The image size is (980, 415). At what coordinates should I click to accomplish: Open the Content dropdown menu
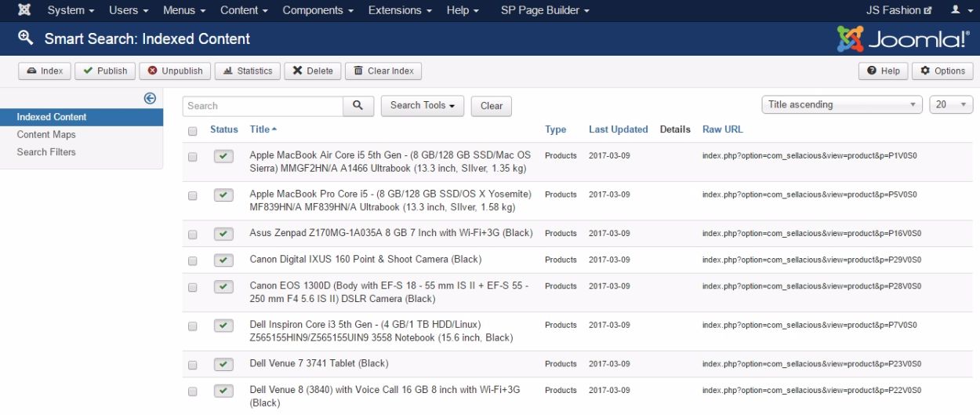244,10
